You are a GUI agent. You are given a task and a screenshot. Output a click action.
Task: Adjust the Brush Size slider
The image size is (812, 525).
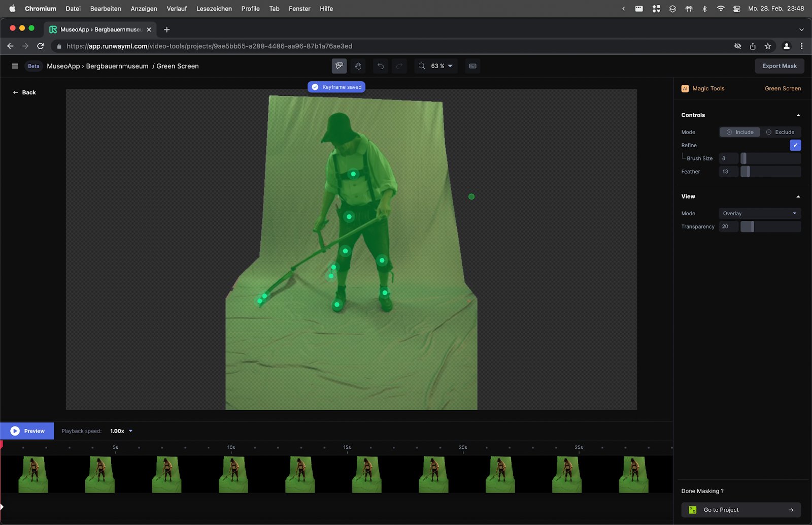pyautogui.click(x=771, y=158)
